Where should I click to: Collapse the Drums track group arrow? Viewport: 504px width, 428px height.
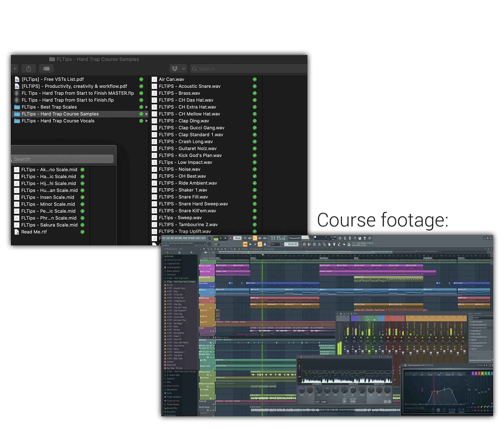pos(211,308)
